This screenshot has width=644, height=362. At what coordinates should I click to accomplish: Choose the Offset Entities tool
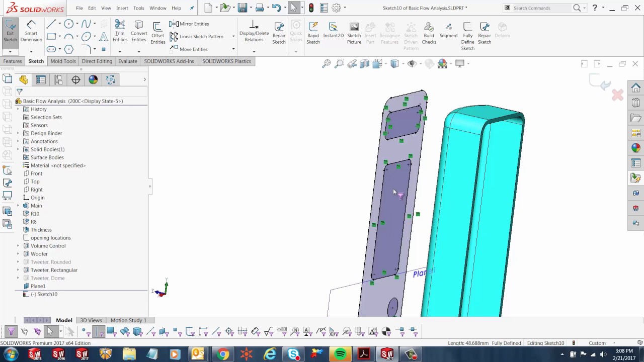(x=157, y=33)
